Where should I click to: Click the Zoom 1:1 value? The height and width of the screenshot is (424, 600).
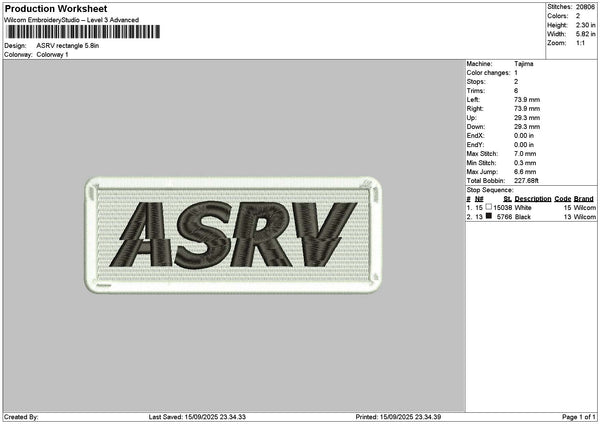[580, 43]
